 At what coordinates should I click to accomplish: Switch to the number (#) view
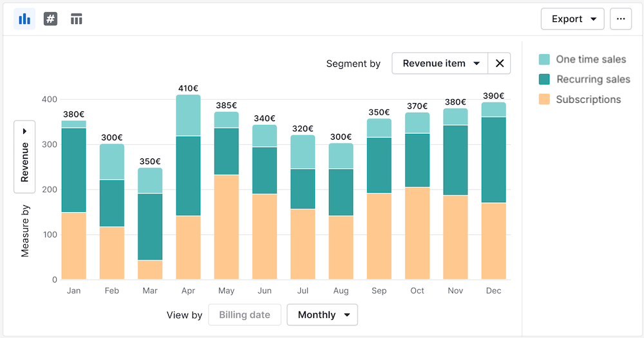click(50, 19)
